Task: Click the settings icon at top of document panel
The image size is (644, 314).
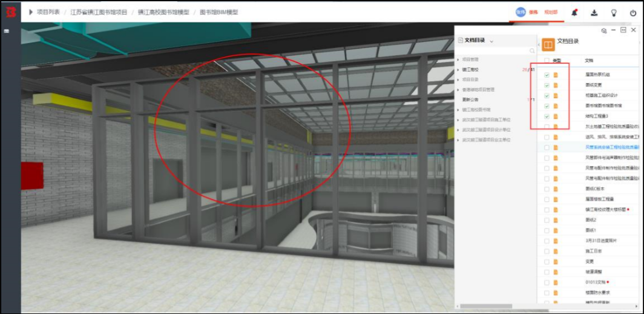Action: 604,30
